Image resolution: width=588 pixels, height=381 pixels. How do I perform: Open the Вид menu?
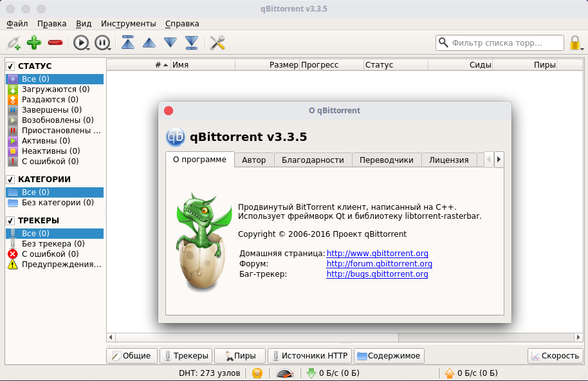tap(84, 24)
